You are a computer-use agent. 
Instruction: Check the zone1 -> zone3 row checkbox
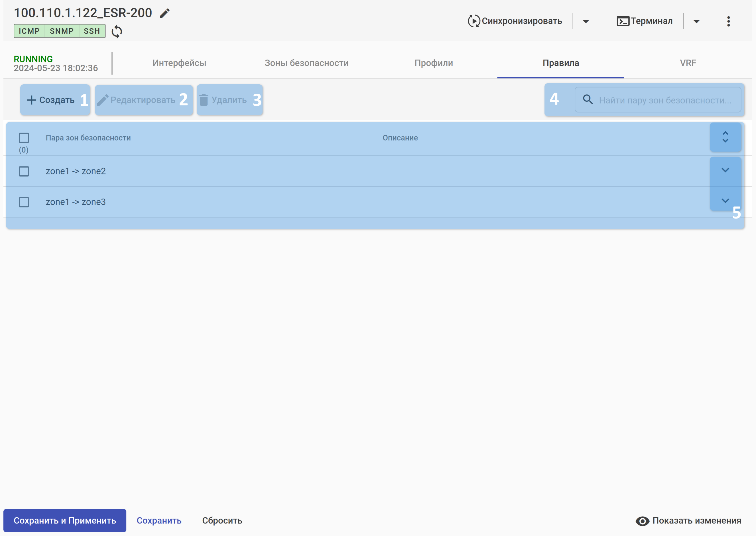tap(24, 202)
